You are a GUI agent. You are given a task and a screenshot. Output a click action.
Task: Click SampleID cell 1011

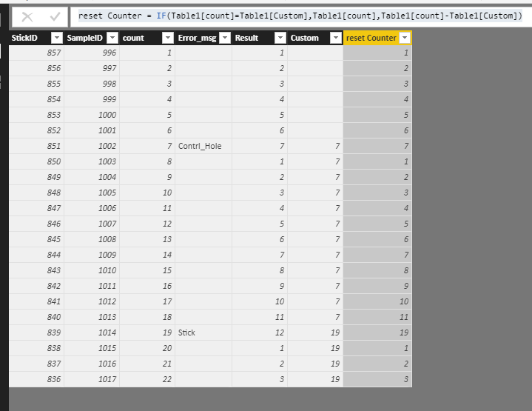(92, 286)
